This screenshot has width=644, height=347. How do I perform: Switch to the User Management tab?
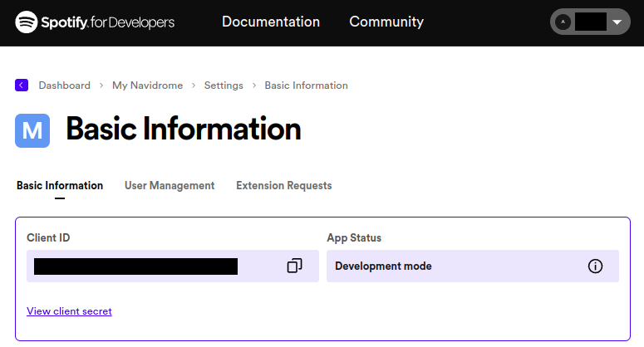[170, 186]
